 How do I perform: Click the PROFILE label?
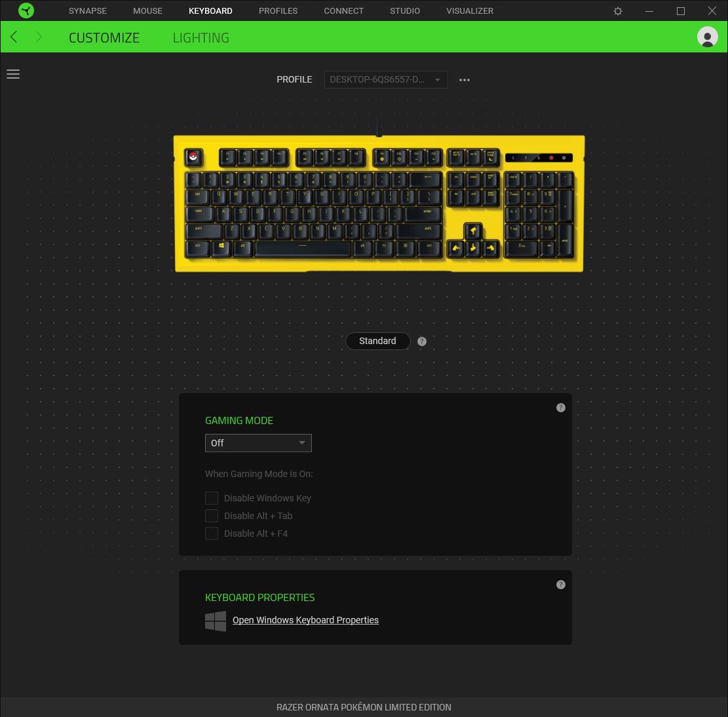[x=294, y=79]
